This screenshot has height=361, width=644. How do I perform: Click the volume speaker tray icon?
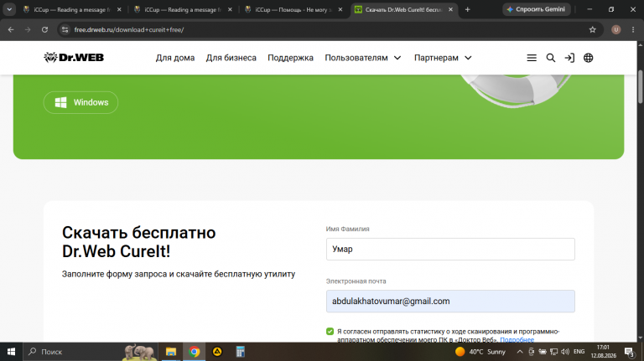click(x=565, y=352)
